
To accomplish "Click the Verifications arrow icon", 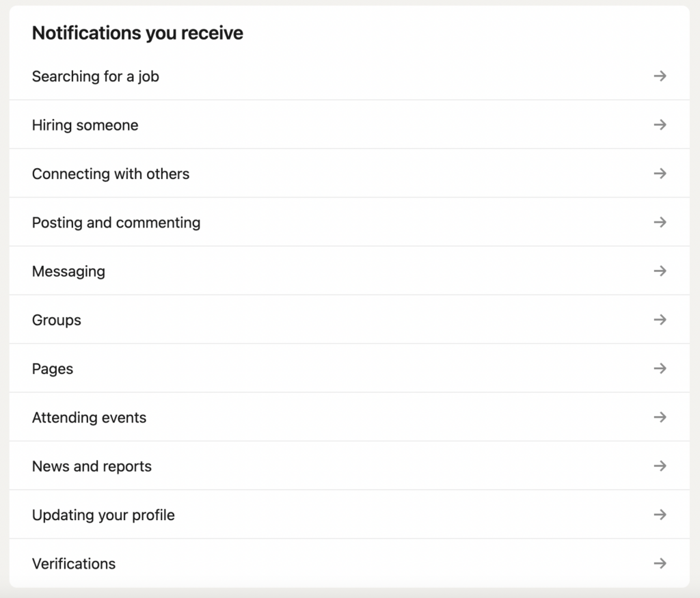I will click(x=660, y=563).
